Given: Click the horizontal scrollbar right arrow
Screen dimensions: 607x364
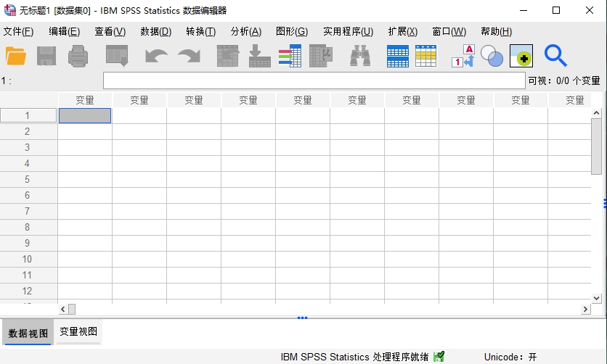Looking at the screenshot, I should click(585, 310).
